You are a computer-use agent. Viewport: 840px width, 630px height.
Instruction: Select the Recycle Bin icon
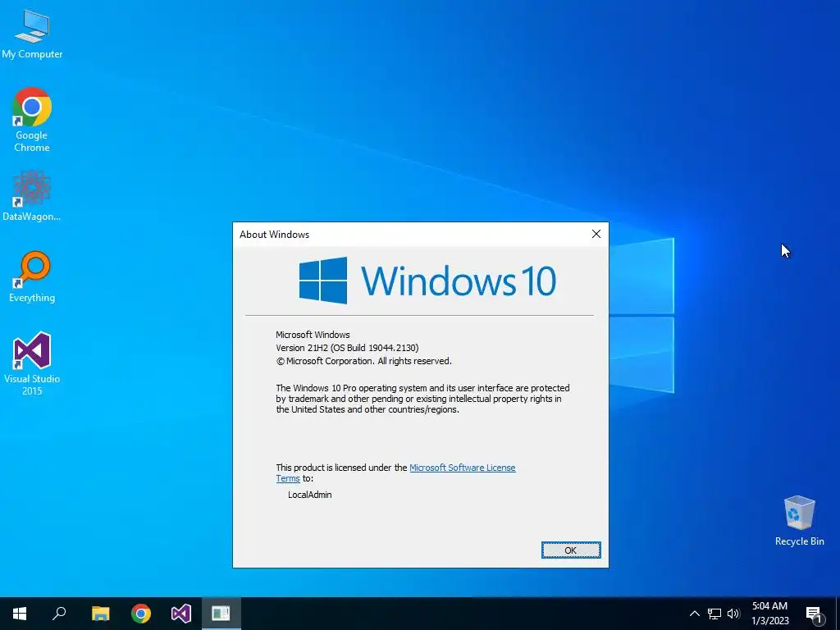(799, 521)
